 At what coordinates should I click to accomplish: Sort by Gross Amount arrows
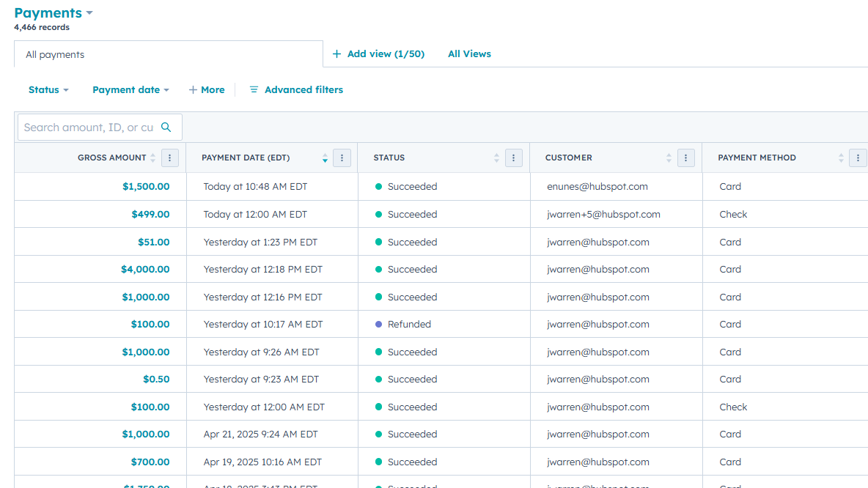[152, 158]
